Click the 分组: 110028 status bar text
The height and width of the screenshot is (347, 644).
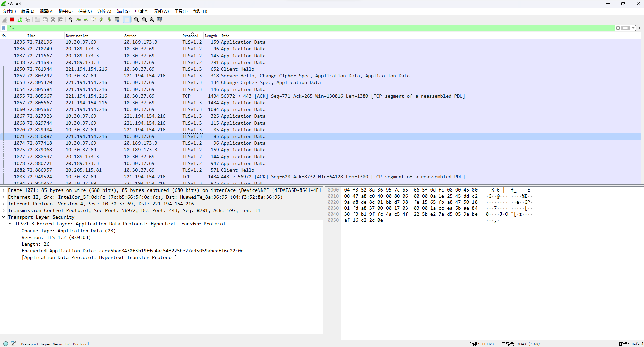coord(481,344)
